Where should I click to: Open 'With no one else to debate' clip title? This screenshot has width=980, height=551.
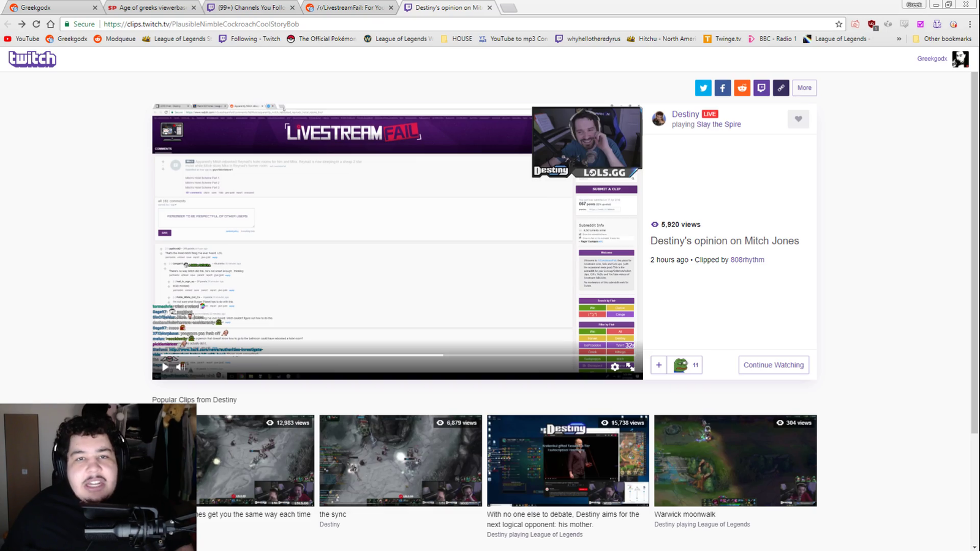click(x=563, y=519)
